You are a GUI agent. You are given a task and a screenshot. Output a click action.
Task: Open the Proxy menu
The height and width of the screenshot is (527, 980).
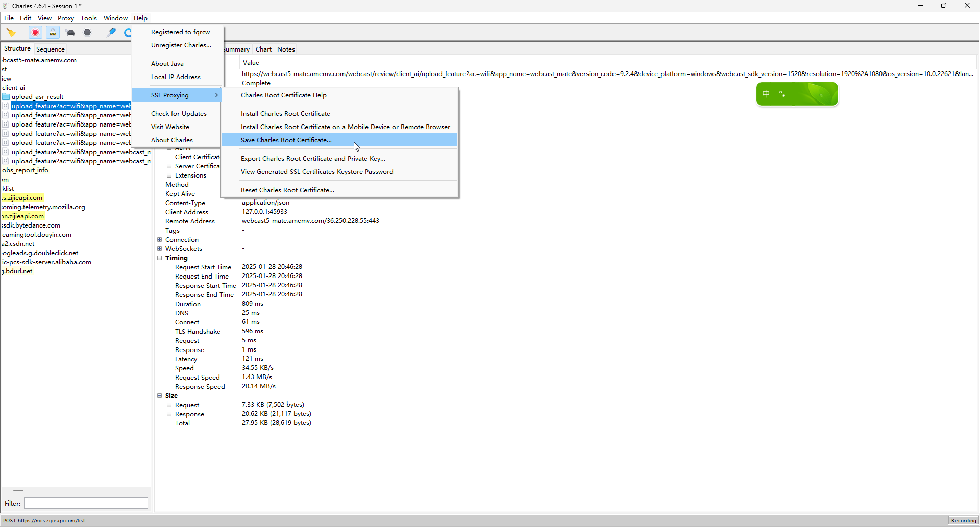click(x=66, y=18)
